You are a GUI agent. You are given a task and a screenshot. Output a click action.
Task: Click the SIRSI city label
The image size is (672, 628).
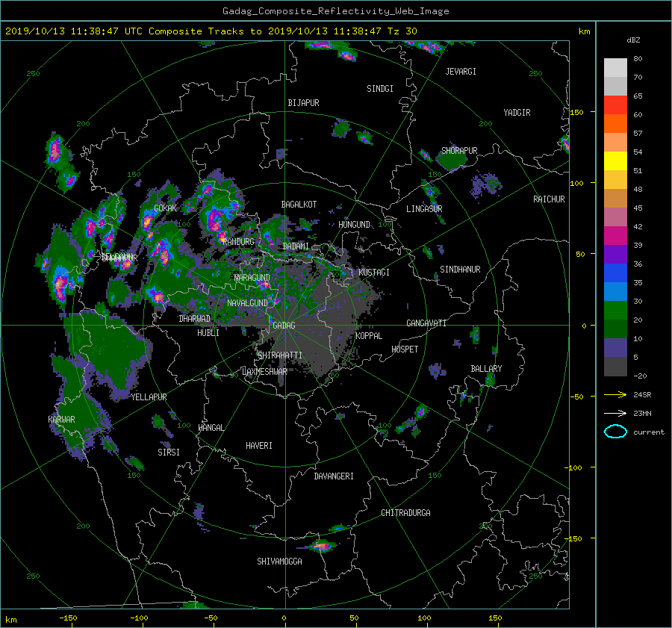(x=169, y=453)
